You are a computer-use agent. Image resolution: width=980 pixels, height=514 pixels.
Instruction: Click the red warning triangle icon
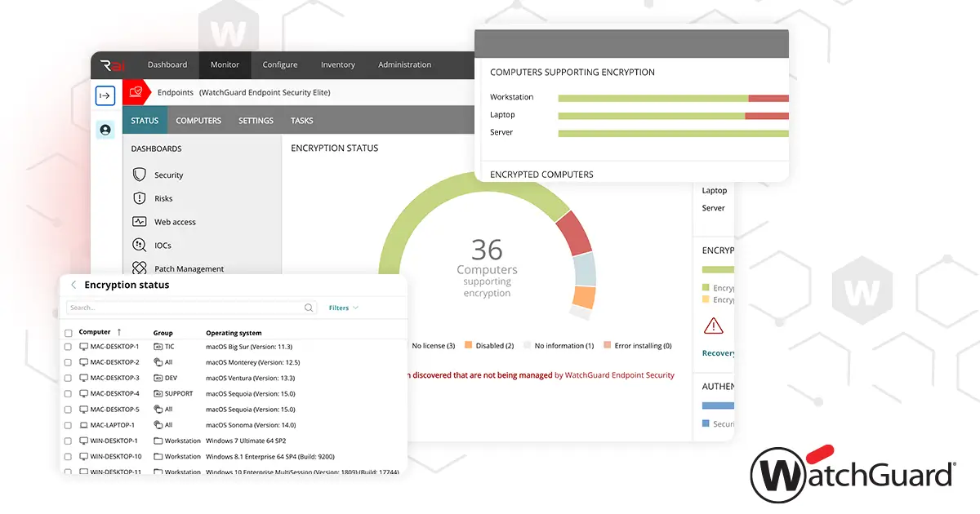[x=714, y=326]
